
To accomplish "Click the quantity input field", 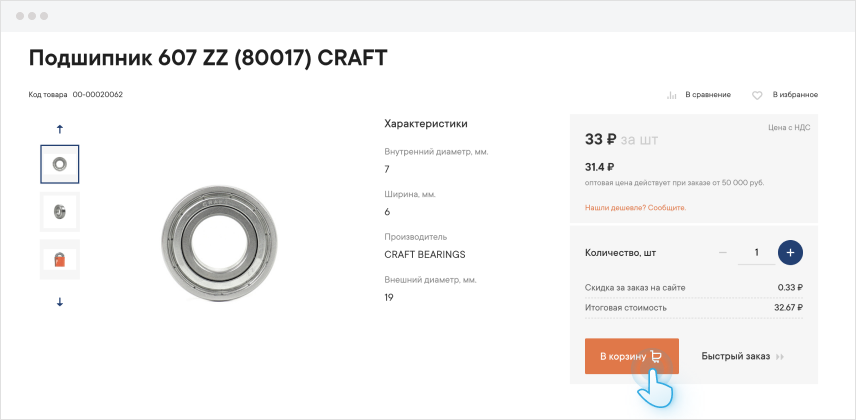I will (756, 252).
